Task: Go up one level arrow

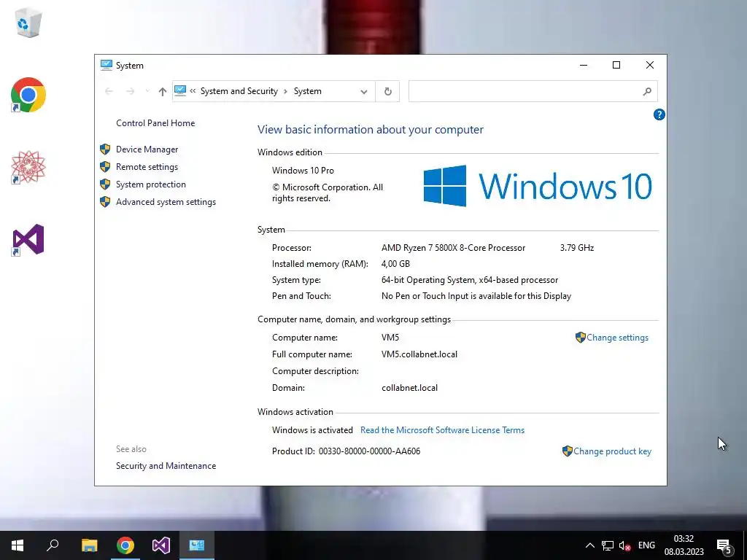Action: [163, 91]
